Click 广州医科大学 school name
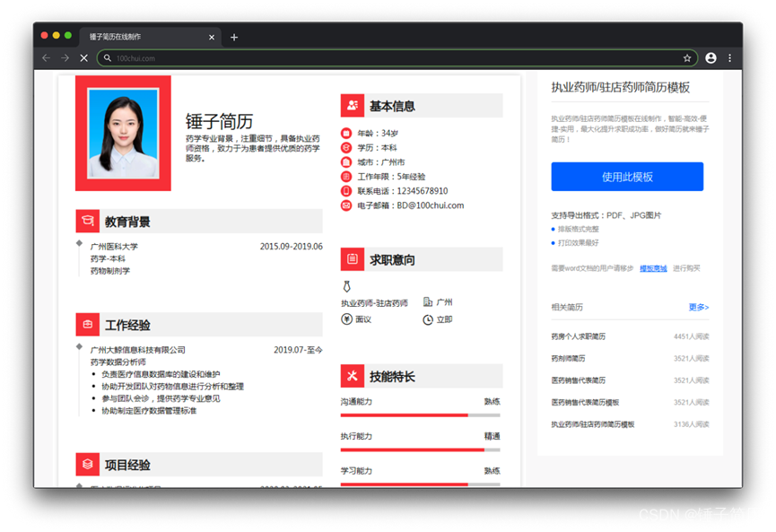The height and width of the screenshot is (532, 776). point(114,247)
